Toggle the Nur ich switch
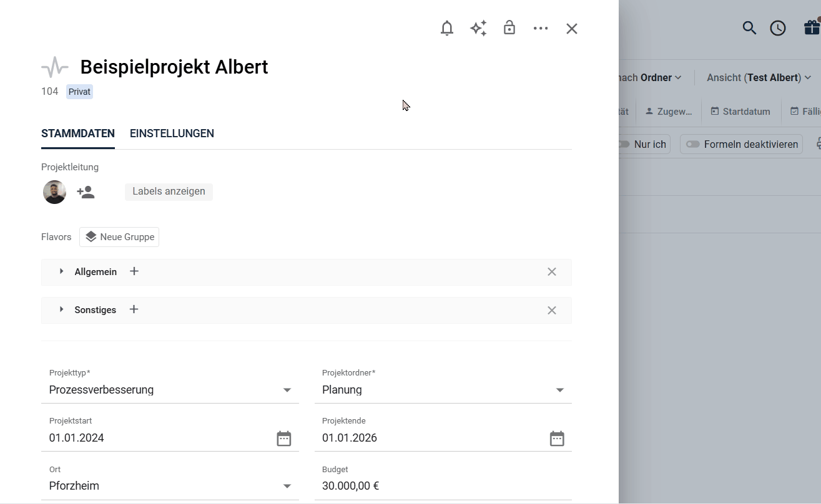 (624, 144)
